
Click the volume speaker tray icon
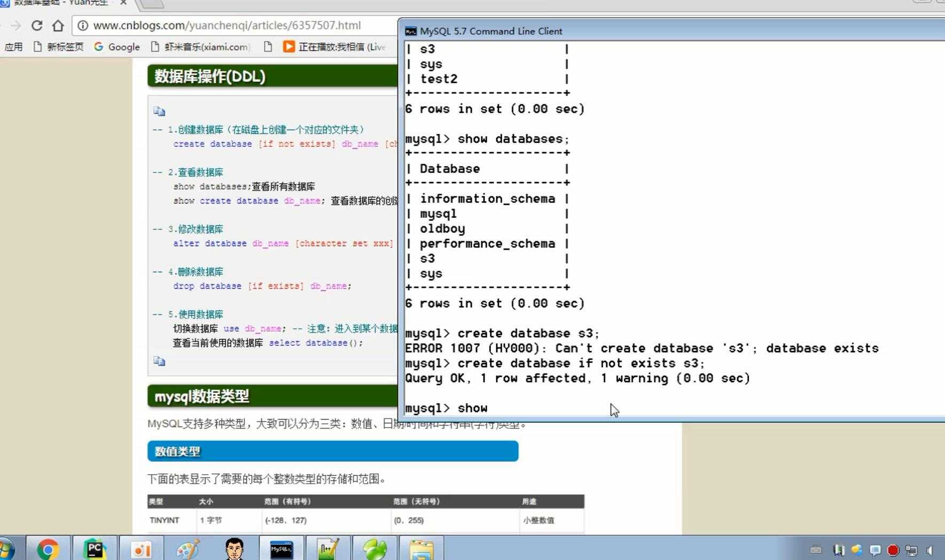[x=930, y=550]
